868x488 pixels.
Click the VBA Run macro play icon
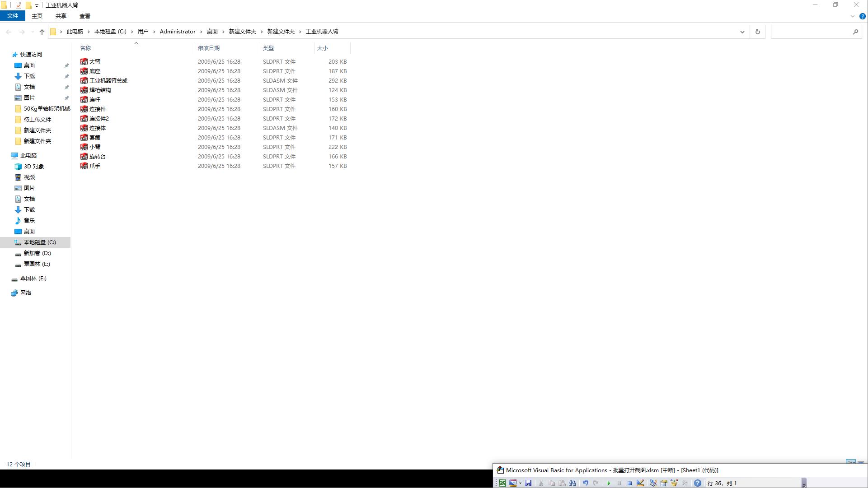[x=609, y=483]
